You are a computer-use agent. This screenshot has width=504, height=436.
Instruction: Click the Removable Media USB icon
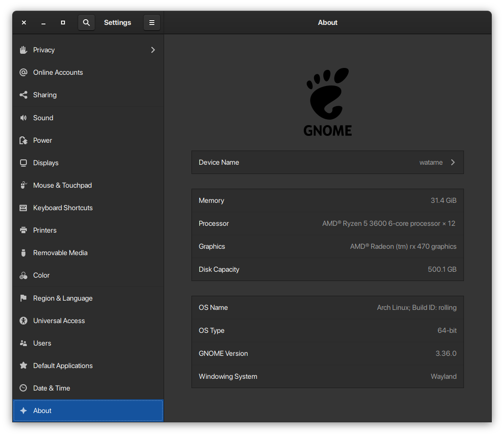[x=23, y=253]
